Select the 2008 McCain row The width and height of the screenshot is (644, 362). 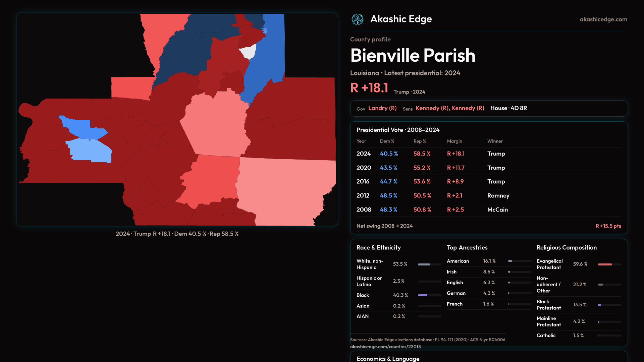pyautogui.click(x=488, y=210)
